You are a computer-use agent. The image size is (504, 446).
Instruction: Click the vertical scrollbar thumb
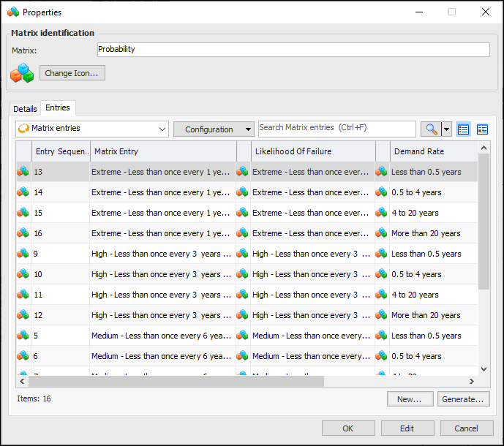point(484,222)
